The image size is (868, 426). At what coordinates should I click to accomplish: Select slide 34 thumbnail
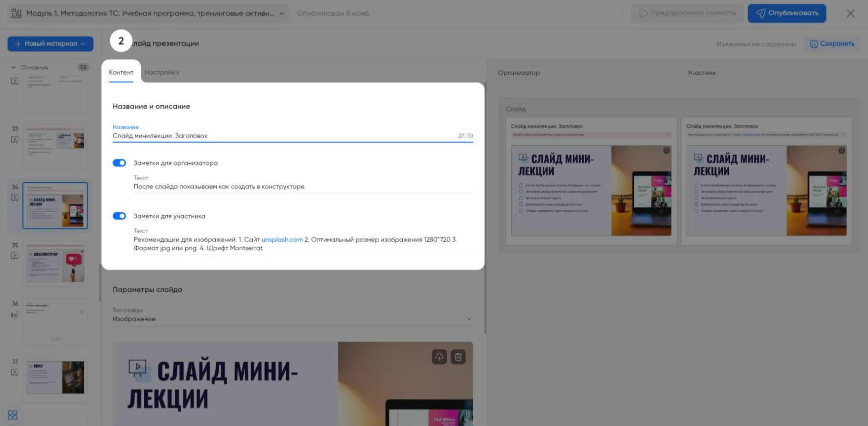(55, 206)
